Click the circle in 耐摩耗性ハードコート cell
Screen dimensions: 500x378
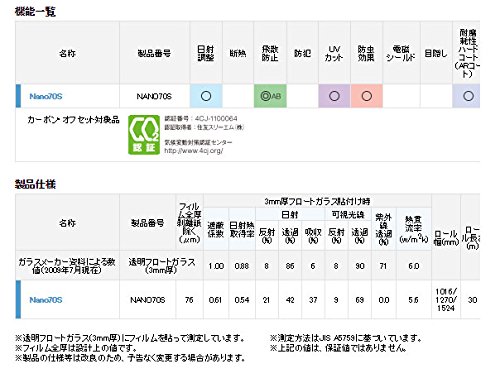pos(468,96)
